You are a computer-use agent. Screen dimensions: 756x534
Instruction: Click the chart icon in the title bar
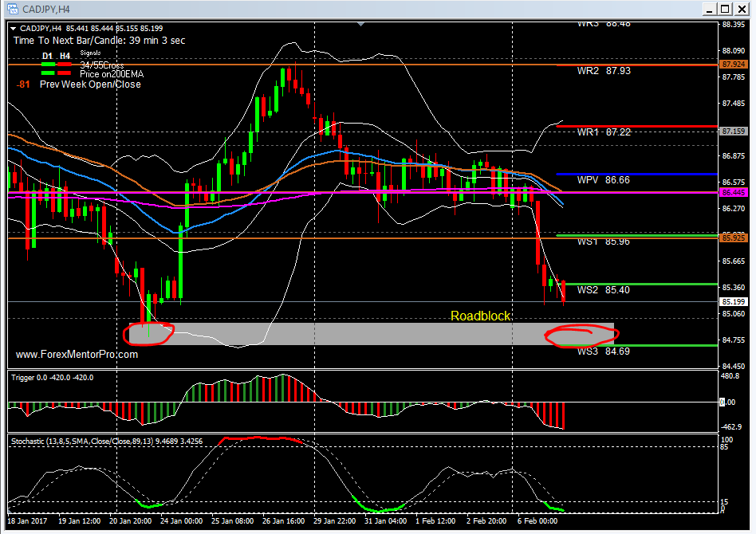coord(13,10)
